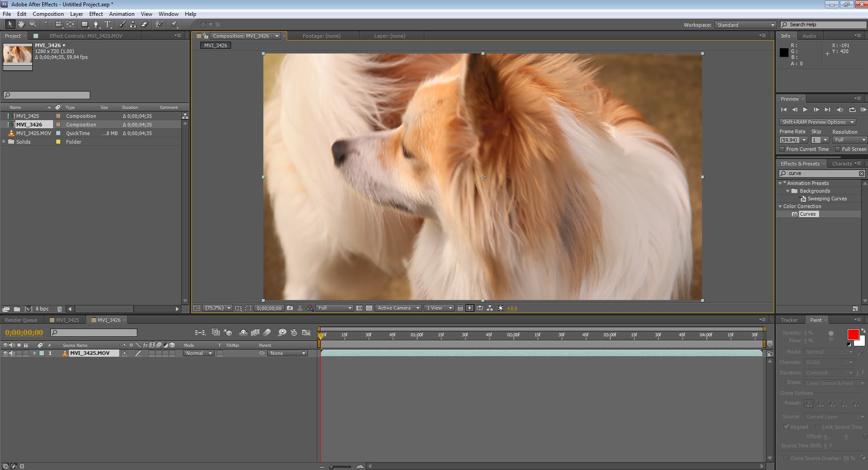This screenshot has height=470, width=868.
Task: Open the 1 View layout dropdown
Action: pyautogui.click(x=439, y=308)
